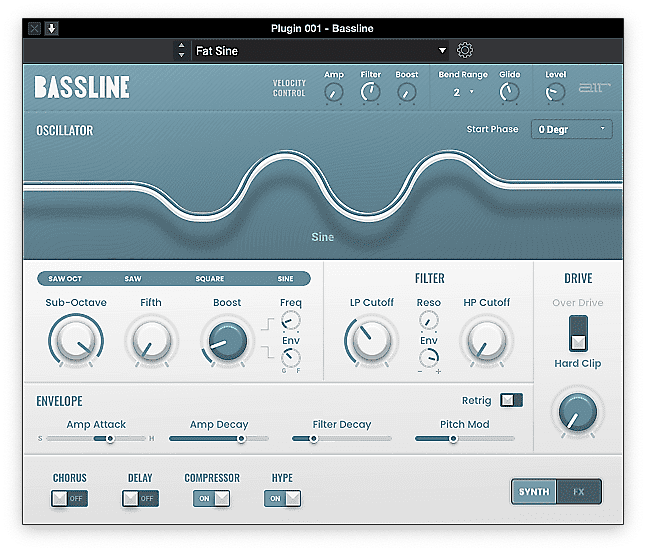Click the AIR logo
Viewport: 646px width, 551px height.
pyautogui.click(x=594, y=87)
